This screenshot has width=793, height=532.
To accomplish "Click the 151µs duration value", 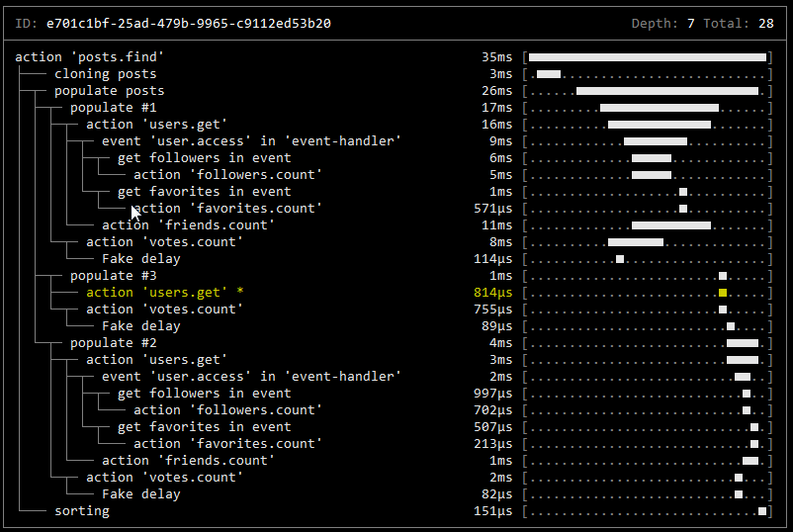I will tap(493, 511).
